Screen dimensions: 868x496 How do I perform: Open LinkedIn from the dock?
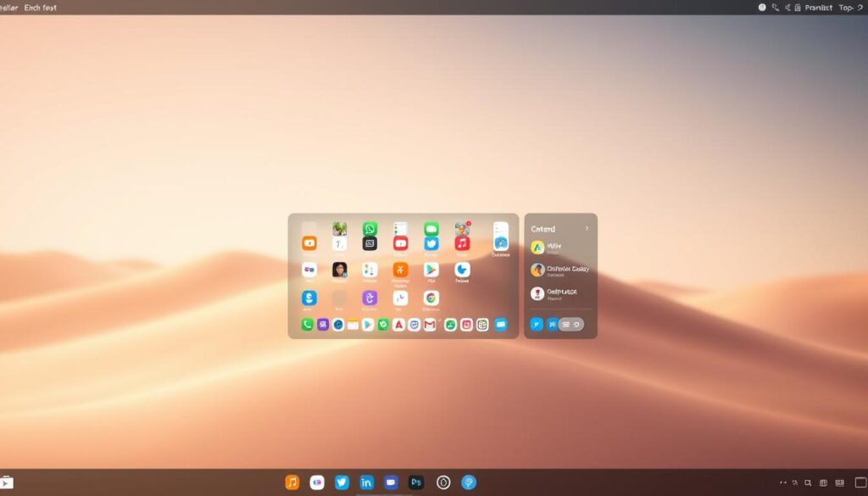coord(366,482)
